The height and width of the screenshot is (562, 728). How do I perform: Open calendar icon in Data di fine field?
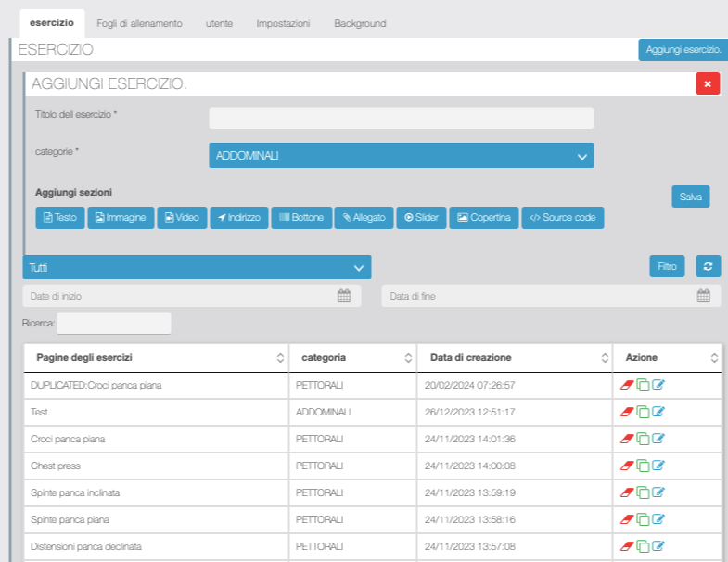(x=703, y=296)
